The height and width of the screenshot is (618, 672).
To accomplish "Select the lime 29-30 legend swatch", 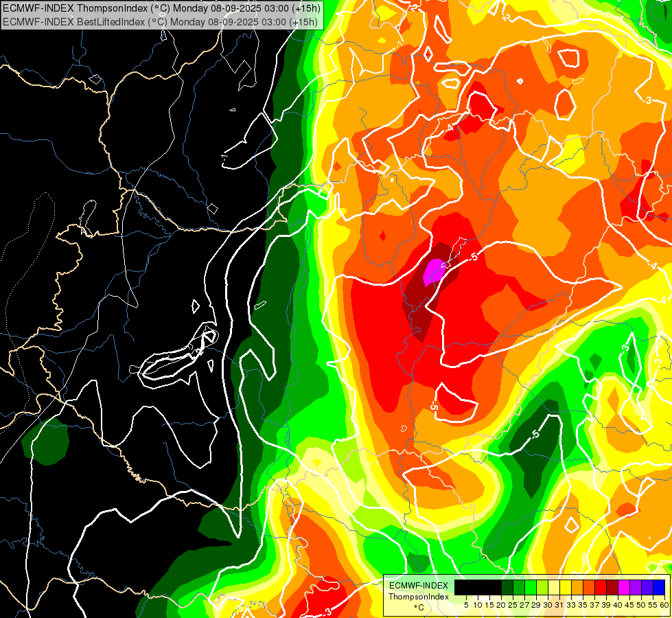I will click(x=542, y=588).
